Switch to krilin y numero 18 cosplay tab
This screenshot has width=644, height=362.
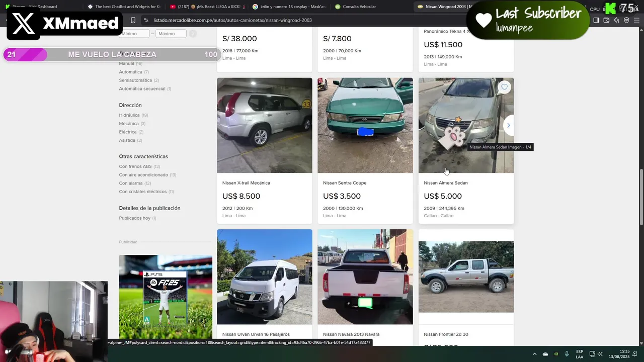pyautogui.click(x=289, y=7)
